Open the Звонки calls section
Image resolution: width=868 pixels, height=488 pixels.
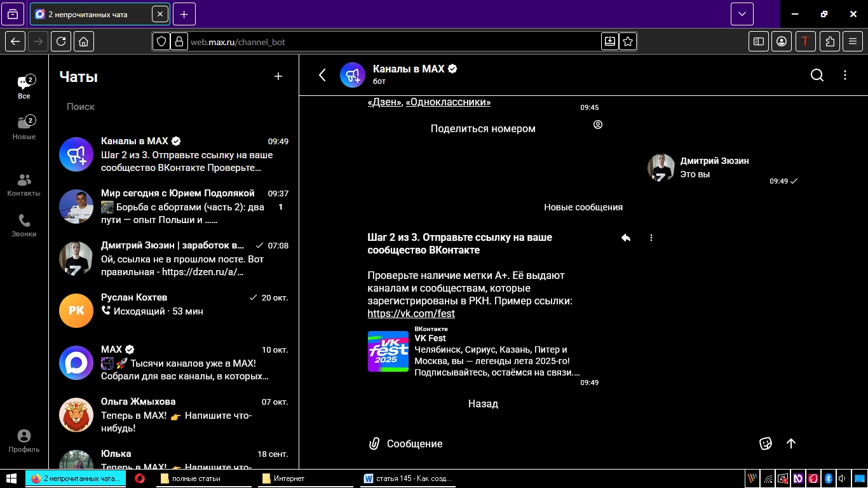coord(24,226)
